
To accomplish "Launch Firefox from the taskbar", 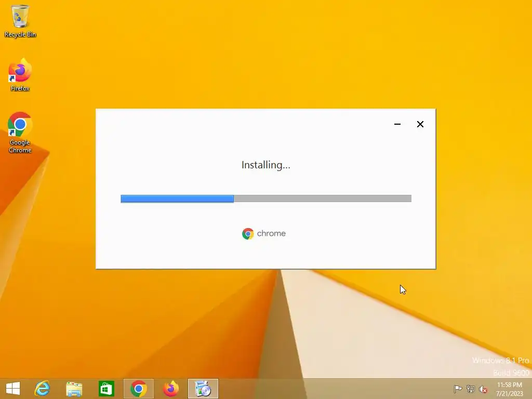I will point(170,389).
